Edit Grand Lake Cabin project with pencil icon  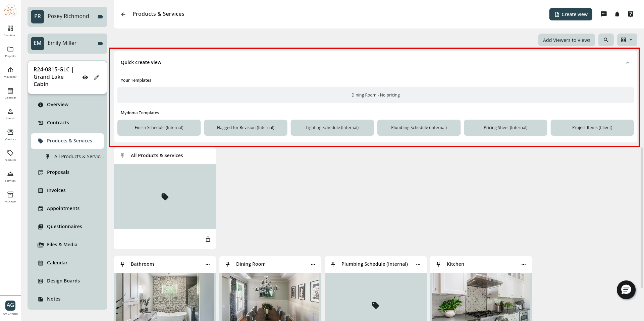coord(97,77)
